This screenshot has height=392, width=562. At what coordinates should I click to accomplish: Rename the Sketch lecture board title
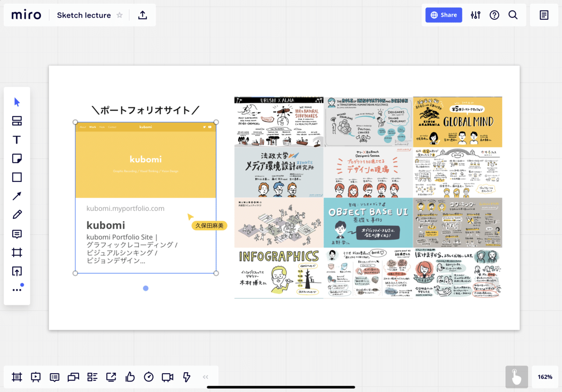pyautogui.click(x=83, y=15)
